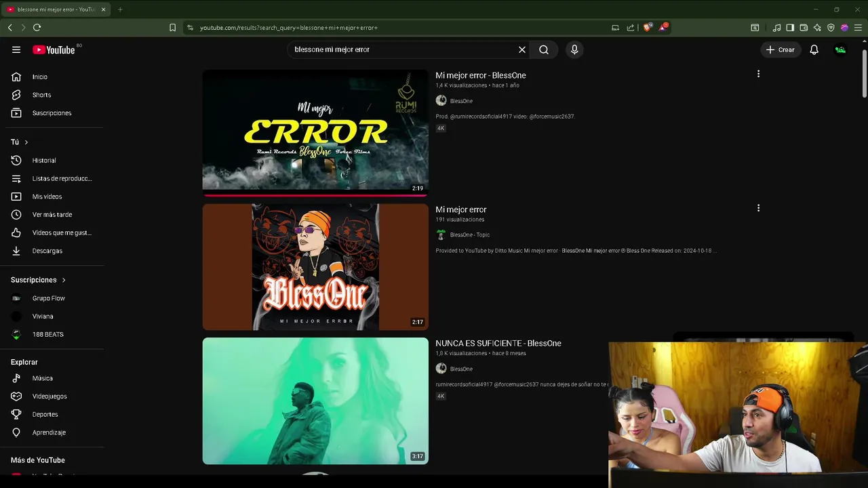
Task: Expand the Suscripciones section chevron
Action: (64, 280)
